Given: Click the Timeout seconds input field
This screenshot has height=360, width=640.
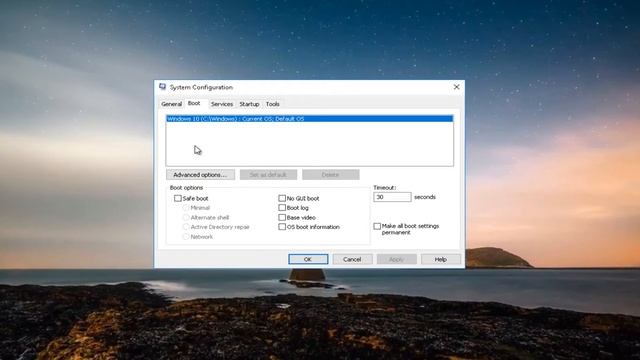Looking at the screenshot, I should 392,197.
